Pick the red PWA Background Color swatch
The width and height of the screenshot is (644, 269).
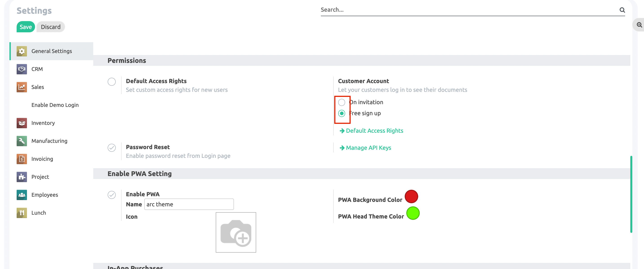click(411, 196)
